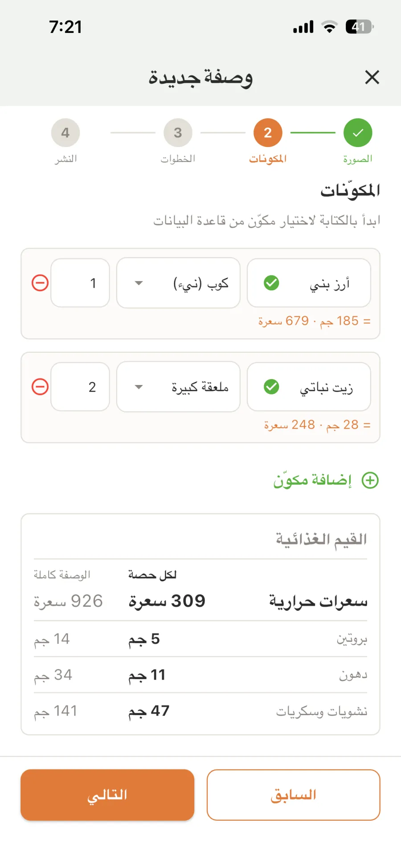Edit quantity field with value 1
The image size is (401, 868).
click(80, 283)
